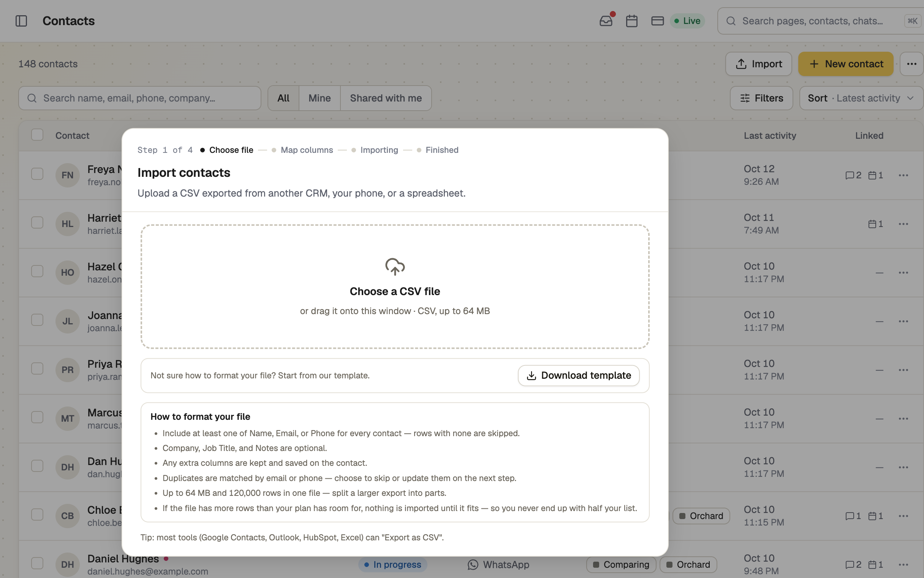Click the Orchard tag in Chloe row
Viewport: 924px width, 578px height.
coord(701,516)
